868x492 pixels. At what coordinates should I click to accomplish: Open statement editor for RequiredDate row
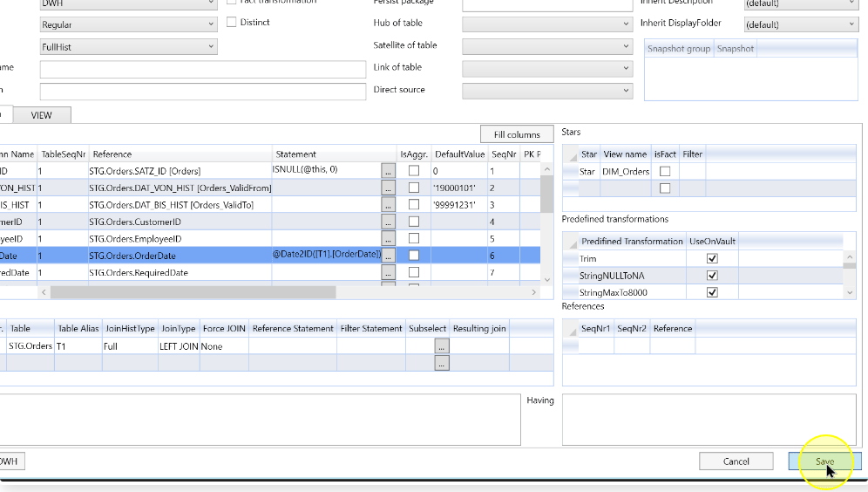(x=388, y=272)
